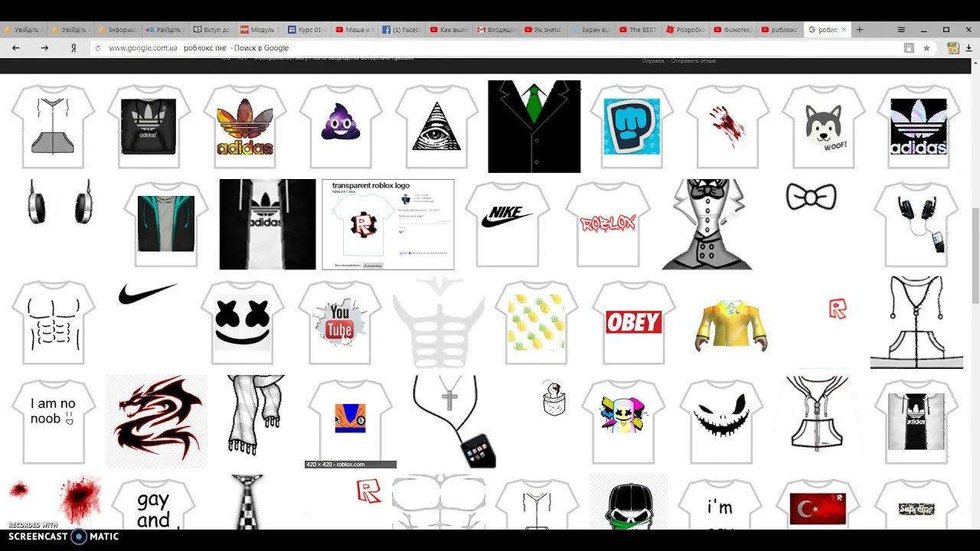Switch to the 'Як зняти' tab
Screen dimensions: 980x551
(544, 30)
